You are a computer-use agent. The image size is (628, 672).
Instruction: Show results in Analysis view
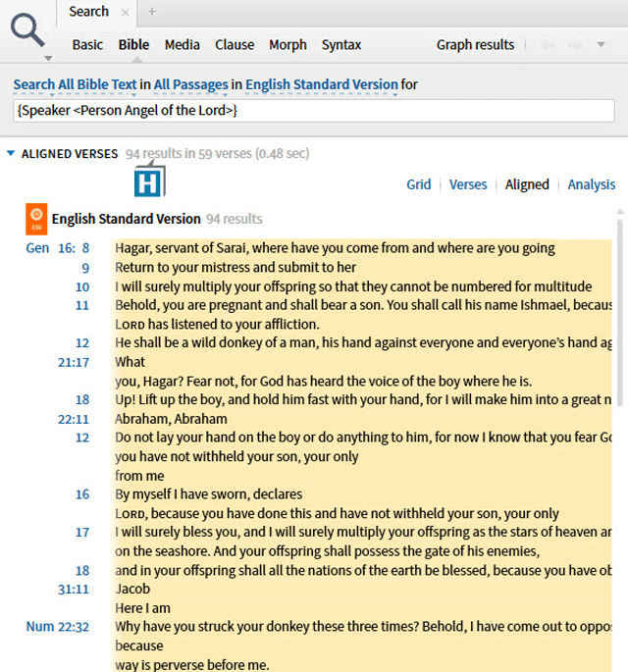pyautogui.click(x=591, y=184)
